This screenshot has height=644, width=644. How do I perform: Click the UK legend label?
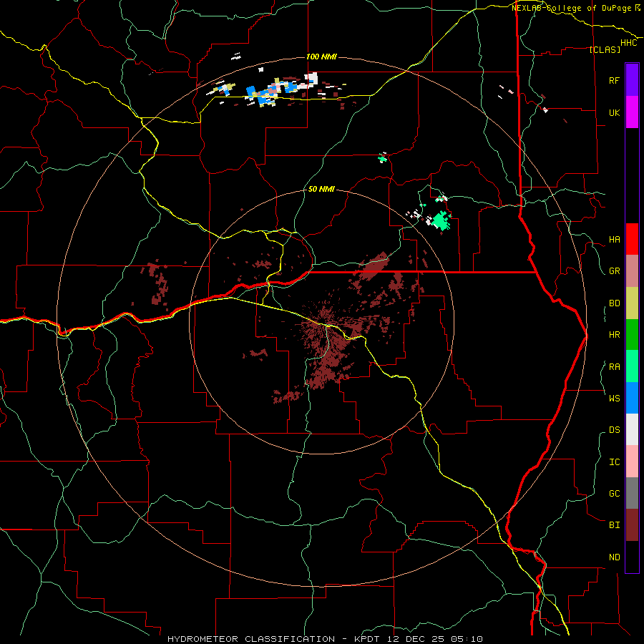click(614, 112)
